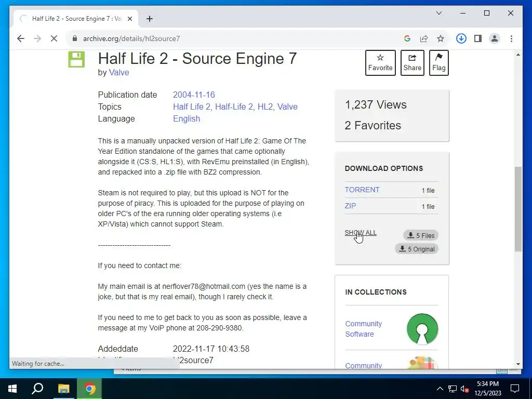Image resolution: width=532 pixels, height=399 pixels.
Task: Click the Community Software green logo
Action: pyautogui.click(x=422, y=329)
